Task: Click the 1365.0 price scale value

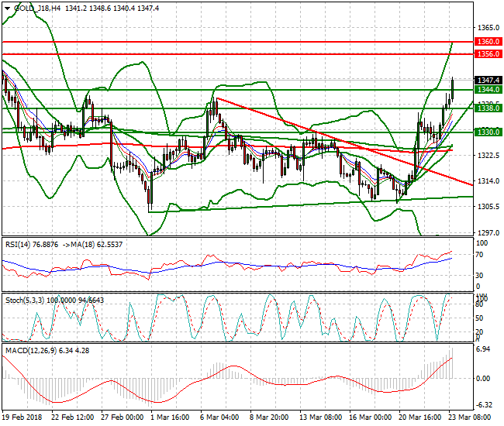Action: pos(488,28)
